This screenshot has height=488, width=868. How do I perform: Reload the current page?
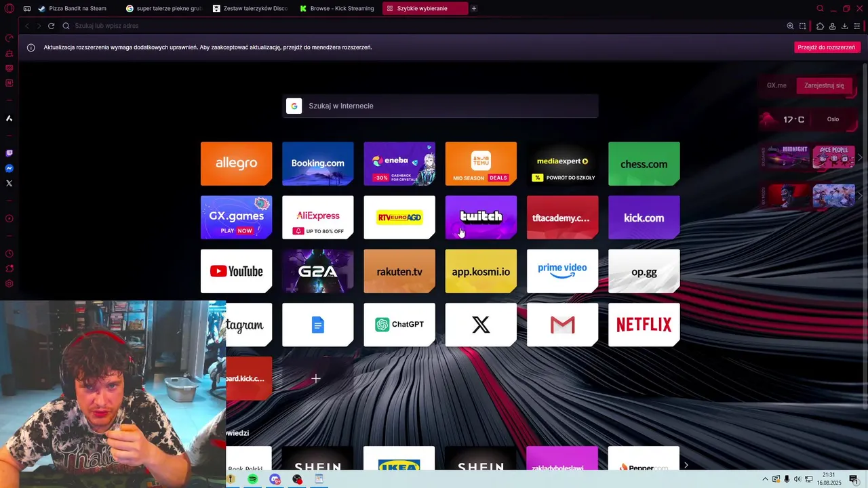51,26
